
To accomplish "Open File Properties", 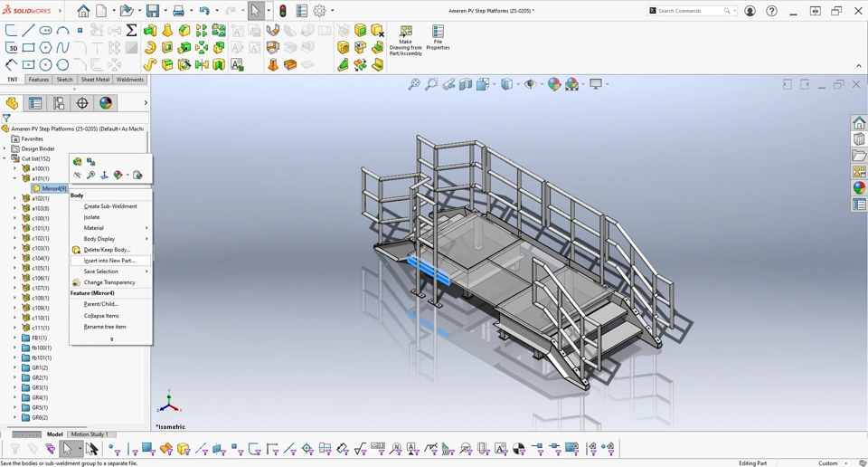I will (438, 38).
